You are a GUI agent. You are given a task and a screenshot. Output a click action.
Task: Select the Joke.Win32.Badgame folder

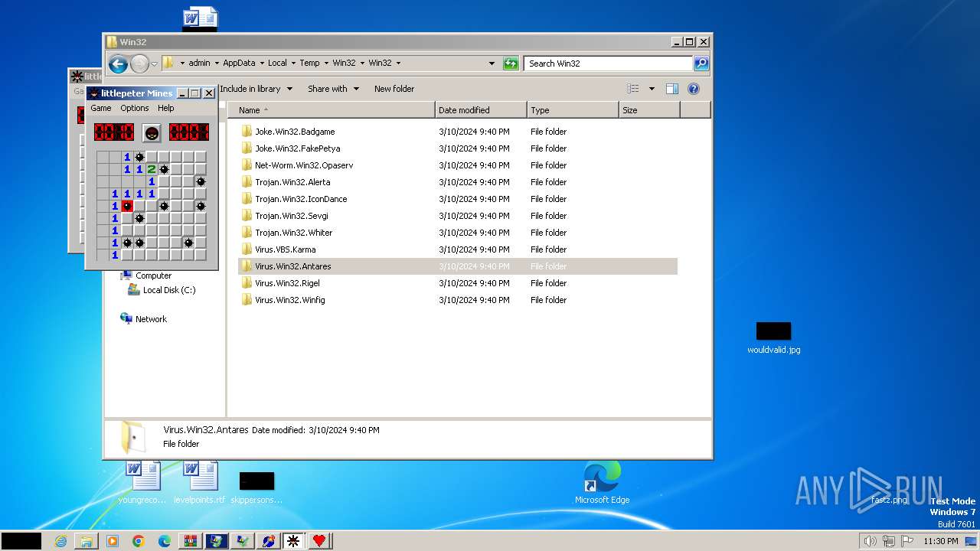click(295, 132)
